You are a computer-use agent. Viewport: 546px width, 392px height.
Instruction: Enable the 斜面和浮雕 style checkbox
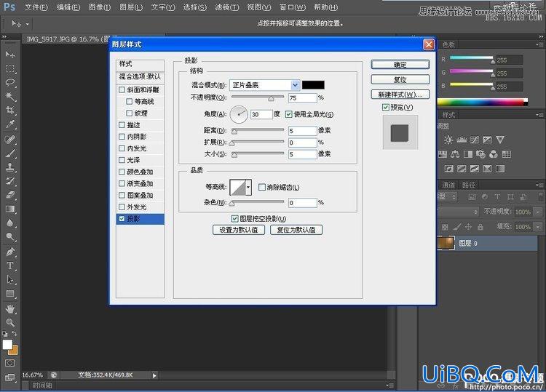pyautogui.click(x=122, y=89)
